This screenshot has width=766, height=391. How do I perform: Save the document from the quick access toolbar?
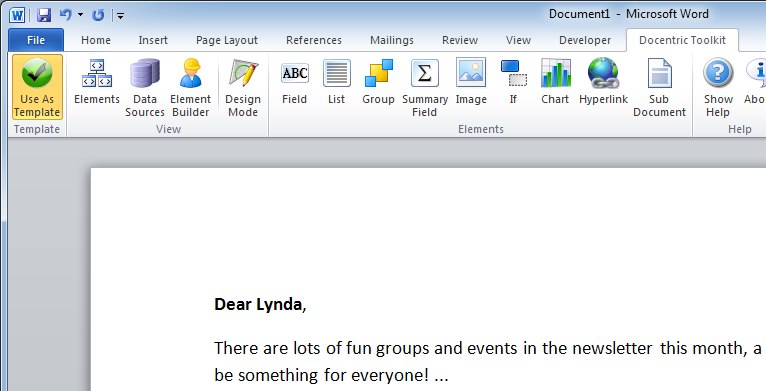coord(44,15)
